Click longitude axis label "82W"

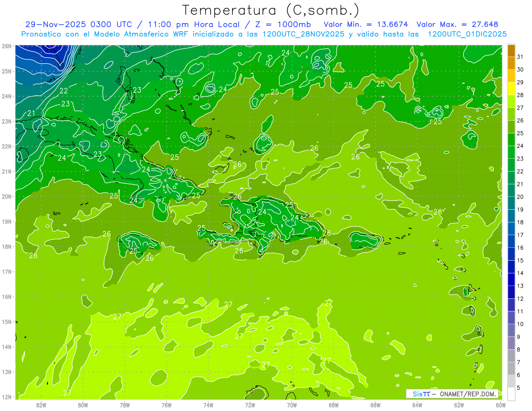tap(41, 405)
